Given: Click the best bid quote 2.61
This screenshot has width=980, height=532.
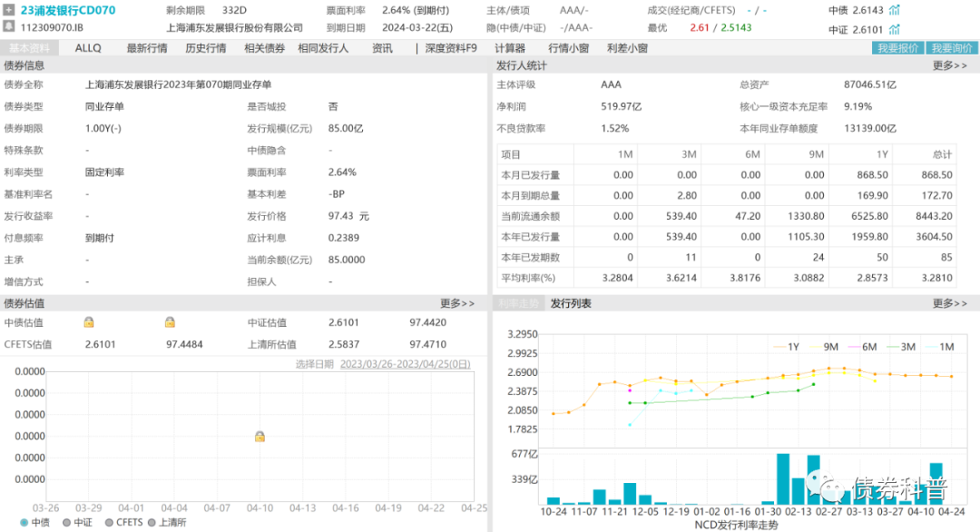Looking at the screenshot, I should tap(700, 27).
